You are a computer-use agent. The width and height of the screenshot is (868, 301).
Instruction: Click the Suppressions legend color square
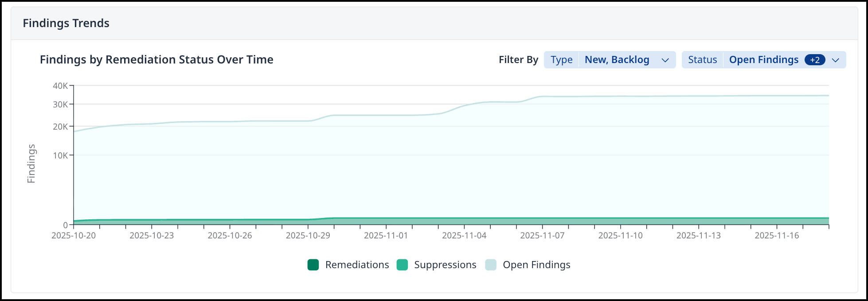point(402,265)
